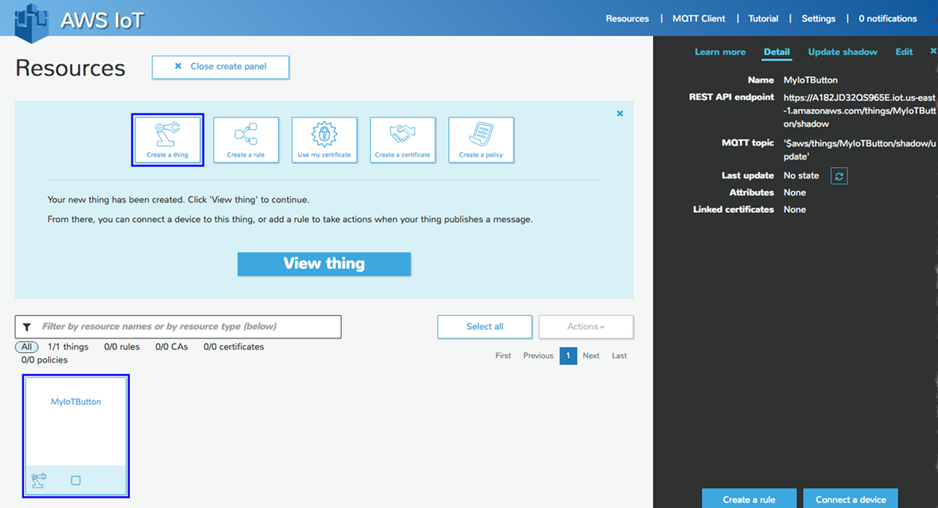
Task: Click Connect a device button
Action: point(850,498)
